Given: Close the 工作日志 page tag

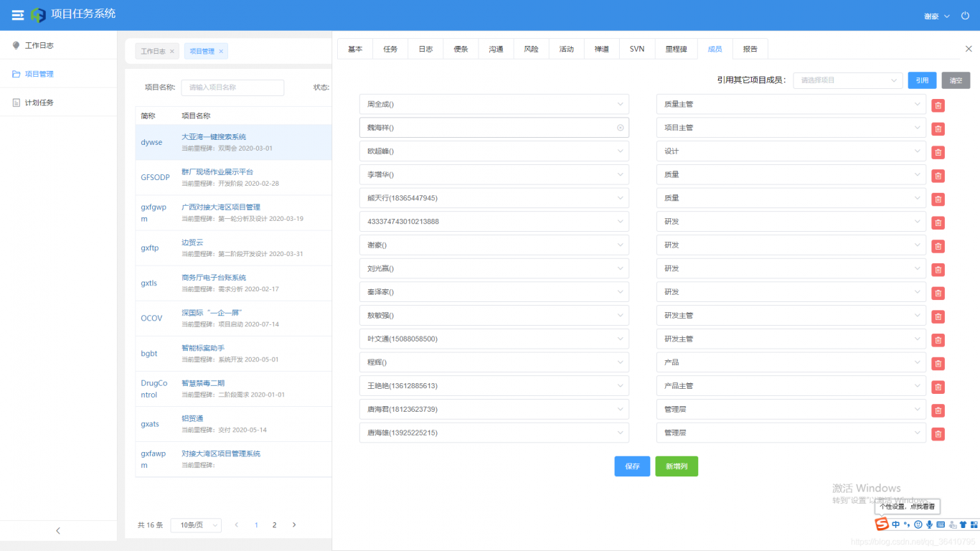Looking at the screenshot, I should click(172, 52).
